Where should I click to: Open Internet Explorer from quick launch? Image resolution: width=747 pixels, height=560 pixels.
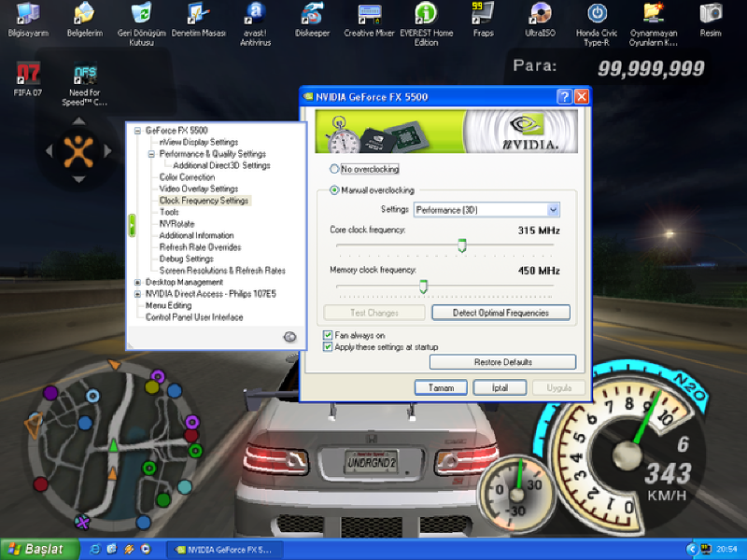(95, 550)
